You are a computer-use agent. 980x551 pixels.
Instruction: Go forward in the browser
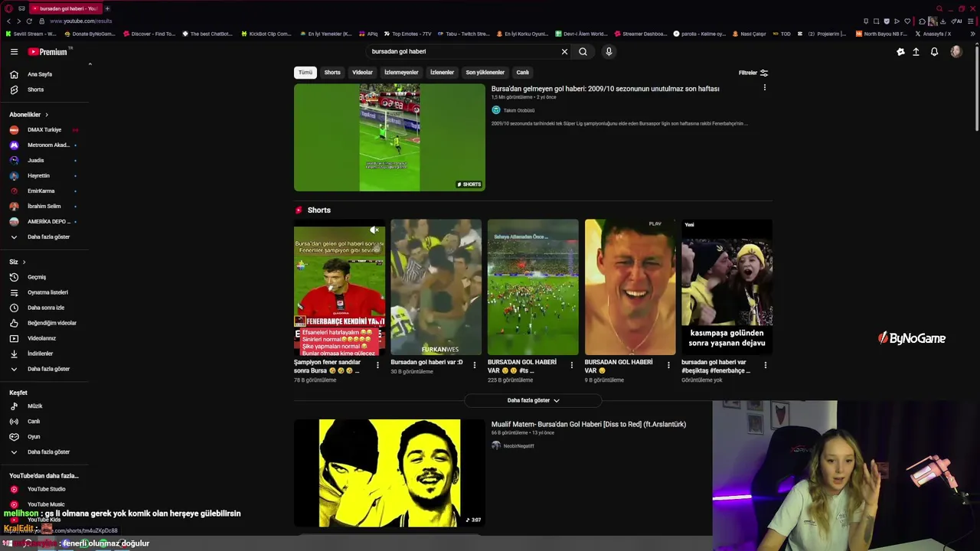coord(18,21)
